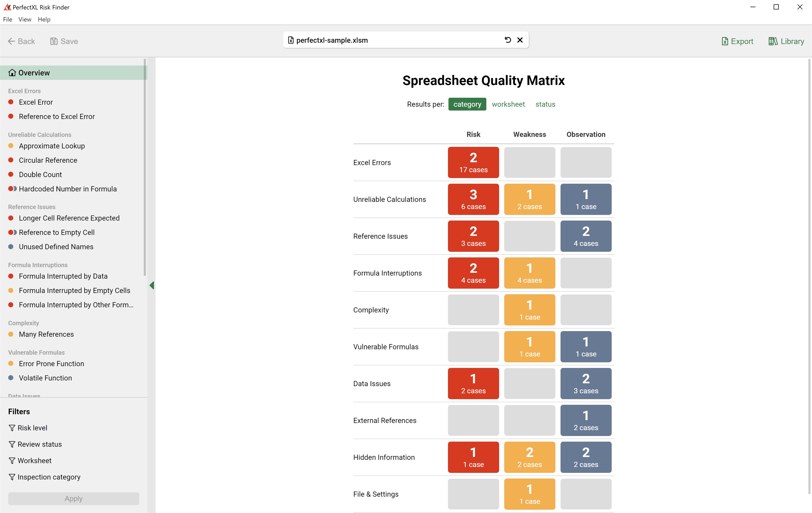Select the category results toggle
The width and height of the screenshot is (812, 513).
coord(467,104)
